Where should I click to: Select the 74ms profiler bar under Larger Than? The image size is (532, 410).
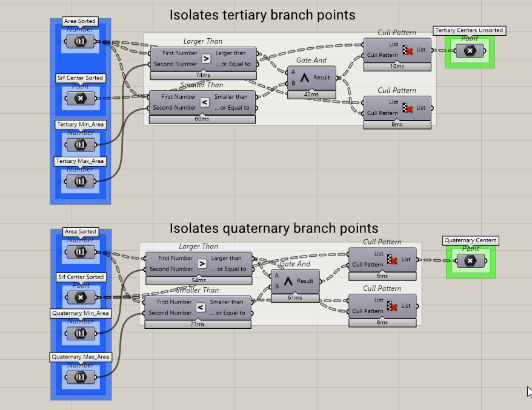tap(203, 75)
